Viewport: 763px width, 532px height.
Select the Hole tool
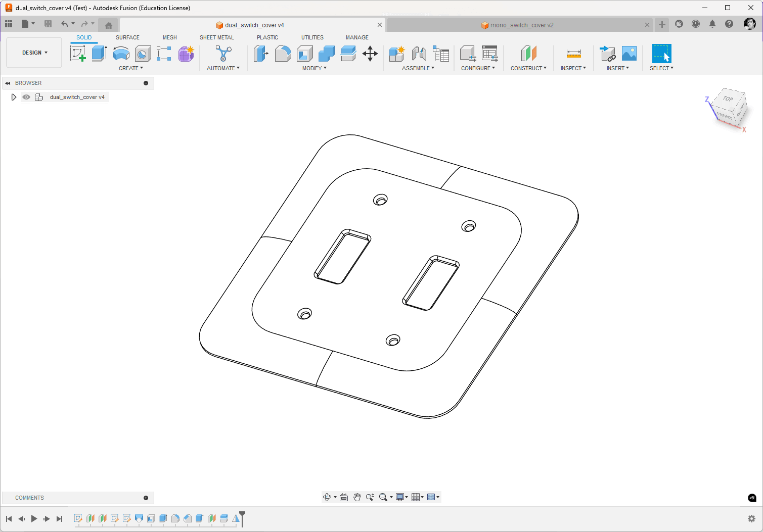(x=143, y=54)
